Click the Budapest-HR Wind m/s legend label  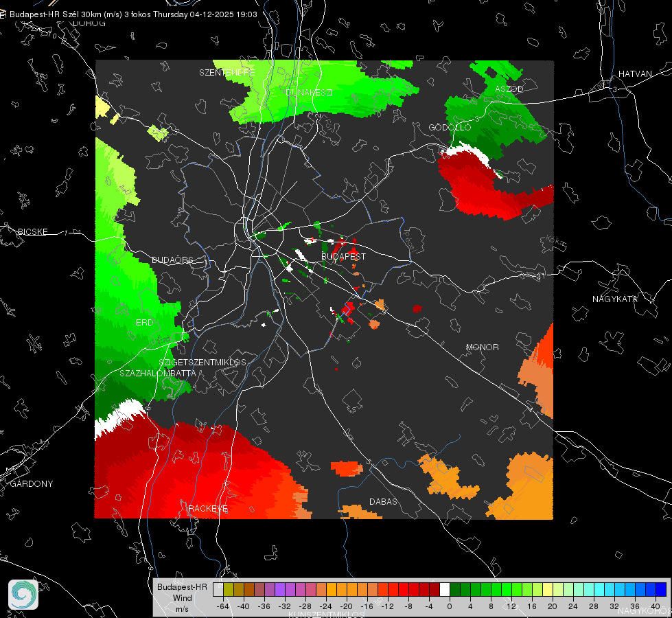[x=182, y=597]
